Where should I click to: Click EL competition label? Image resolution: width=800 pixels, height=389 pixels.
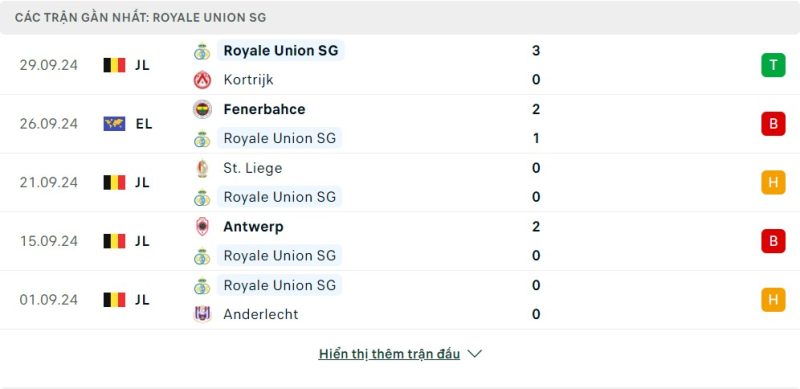tap(144, 124)
